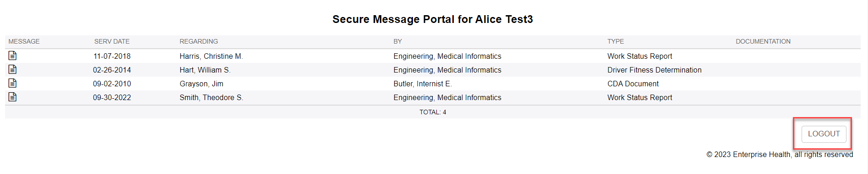Click the Secure Message Portal heading
Screen dimensions: 868x174
pos(433,19)
